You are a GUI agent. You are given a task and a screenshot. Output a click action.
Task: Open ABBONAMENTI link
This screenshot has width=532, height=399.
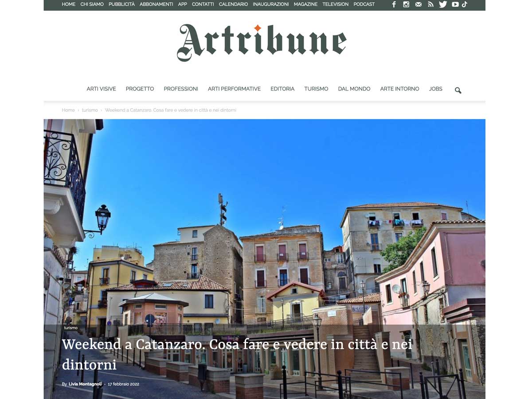pos(156,4)
